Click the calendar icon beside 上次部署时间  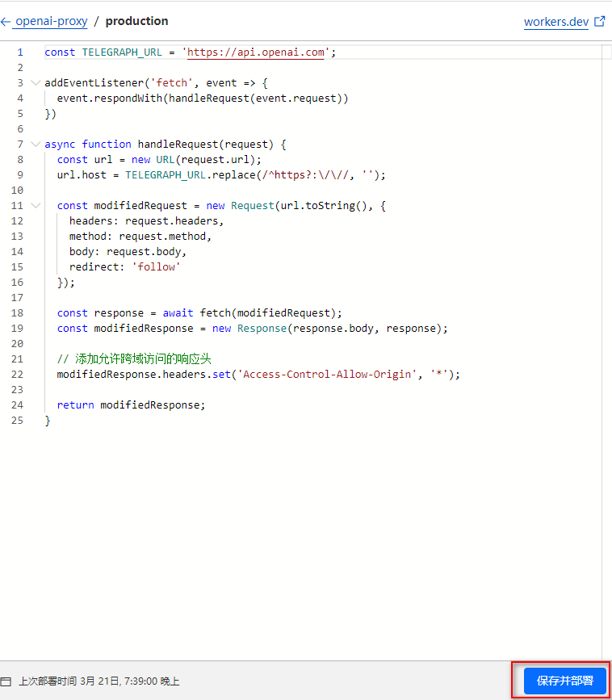pyautogui.click(x=6, y=681)
